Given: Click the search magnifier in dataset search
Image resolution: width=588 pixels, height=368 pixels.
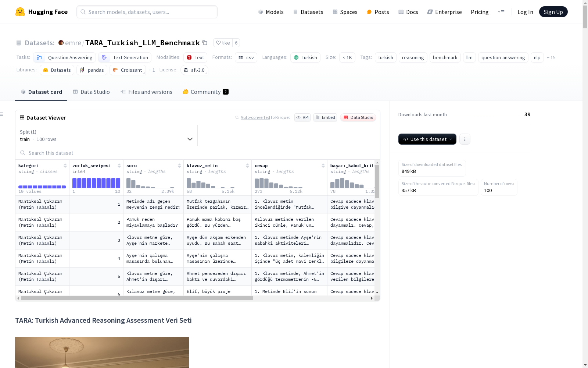Looking at the screenshot, I should click(23, 153).
